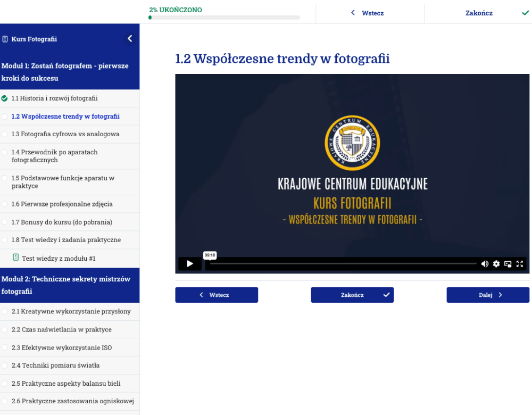Click the 2% UKOŃCZONO progress label
This screenshot has height=415, width=532.
point(176,10)
